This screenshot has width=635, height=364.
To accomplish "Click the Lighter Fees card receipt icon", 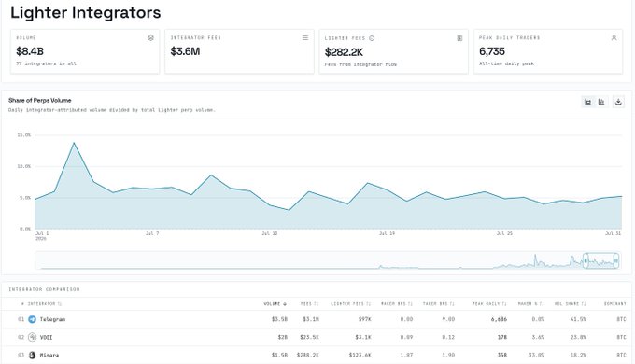I will click(x=459, y=38).
